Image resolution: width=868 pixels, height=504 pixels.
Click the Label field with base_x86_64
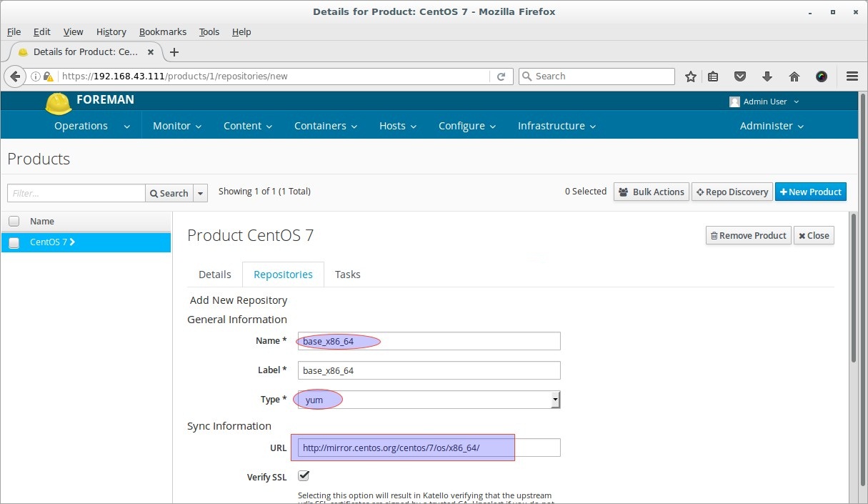click(429, 370)
